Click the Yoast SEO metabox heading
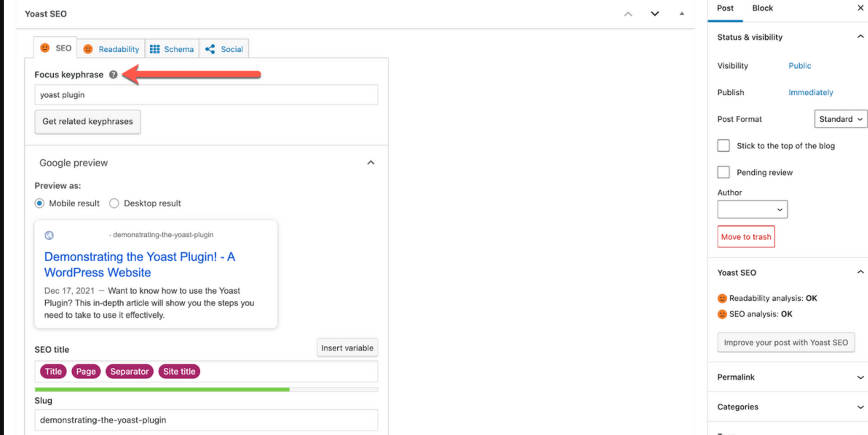This screenshot has width=868, height=435. click(x=46, y=14)
